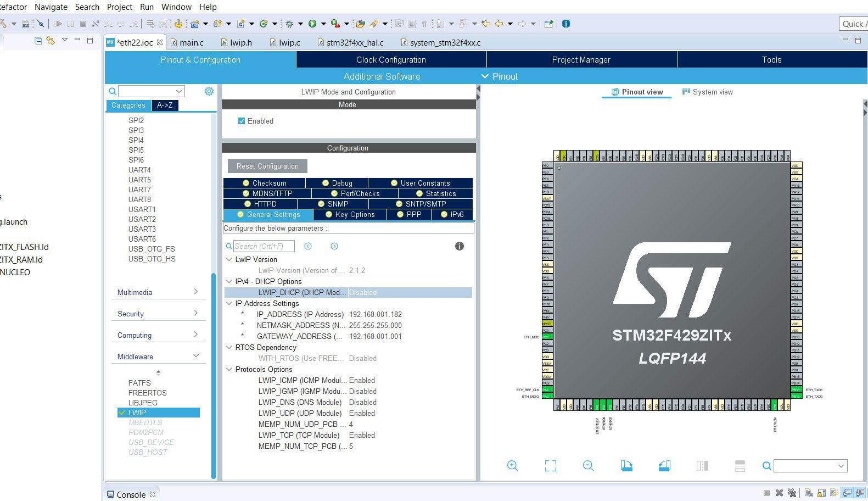Select the Categories view toggle
868x501 pixels.
(x=128, y=105)
